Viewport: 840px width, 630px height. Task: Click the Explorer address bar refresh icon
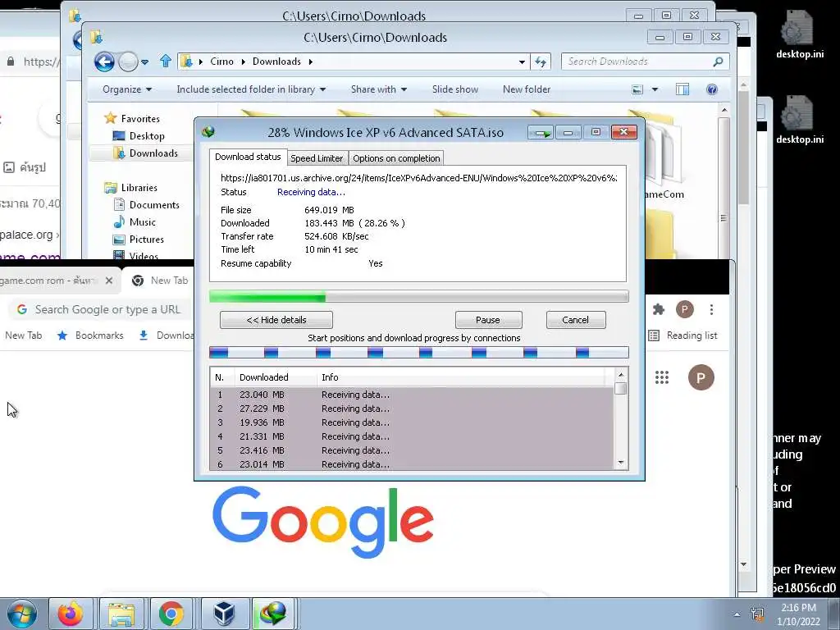click(541, 62)
